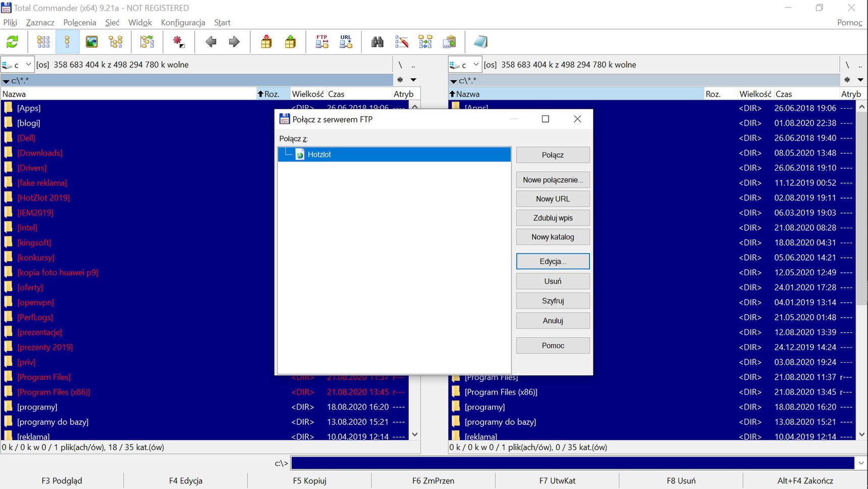Click the left panel favorites asterisk button
This screenshot has height=489, width=868.
pyautogui.click(x=400, y=80)
